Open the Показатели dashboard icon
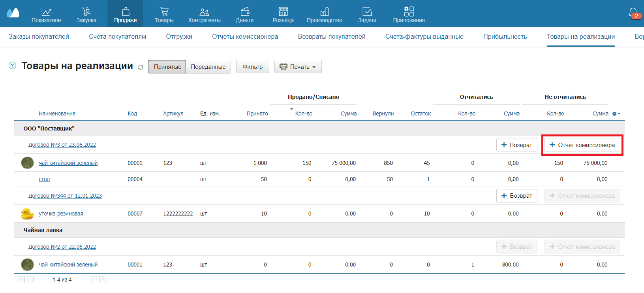Image resolution: width=644 pixels, height=293 pixels. (46, 12)
